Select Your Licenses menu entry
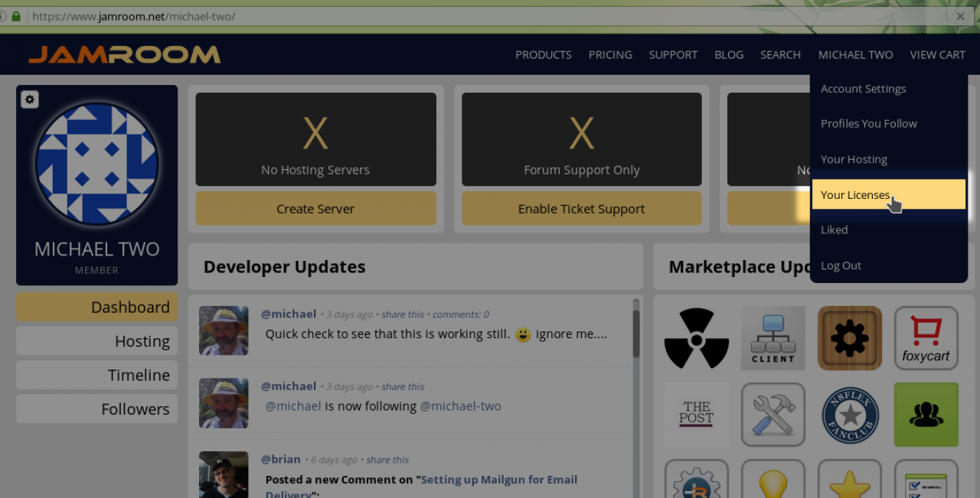The image size is (980, 498). pos(888,194)
